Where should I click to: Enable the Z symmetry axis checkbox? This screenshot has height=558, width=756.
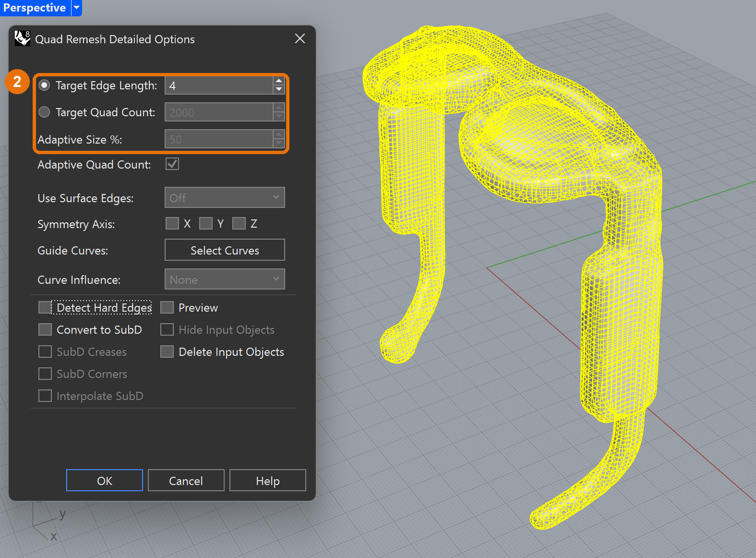(239, 223)
